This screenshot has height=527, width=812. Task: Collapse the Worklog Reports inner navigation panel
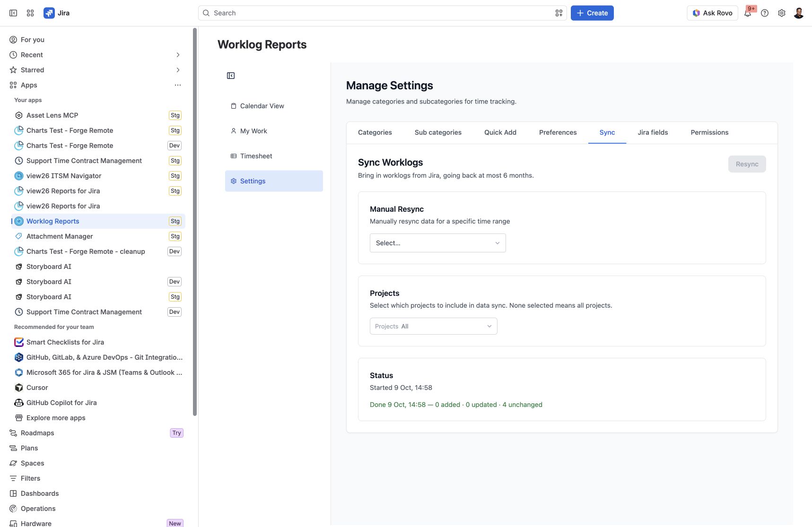(231, 76)
